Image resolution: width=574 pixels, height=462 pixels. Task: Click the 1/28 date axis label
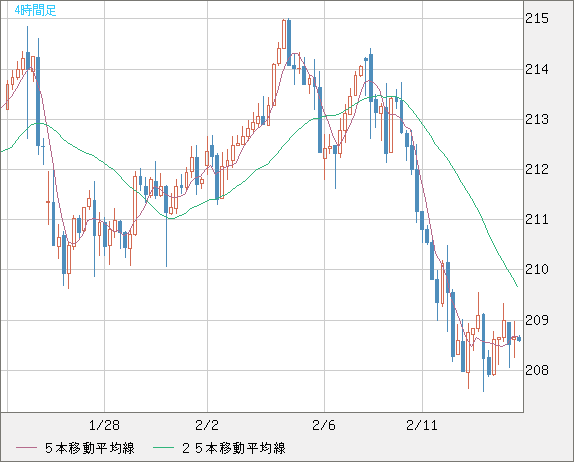[104, 425]
